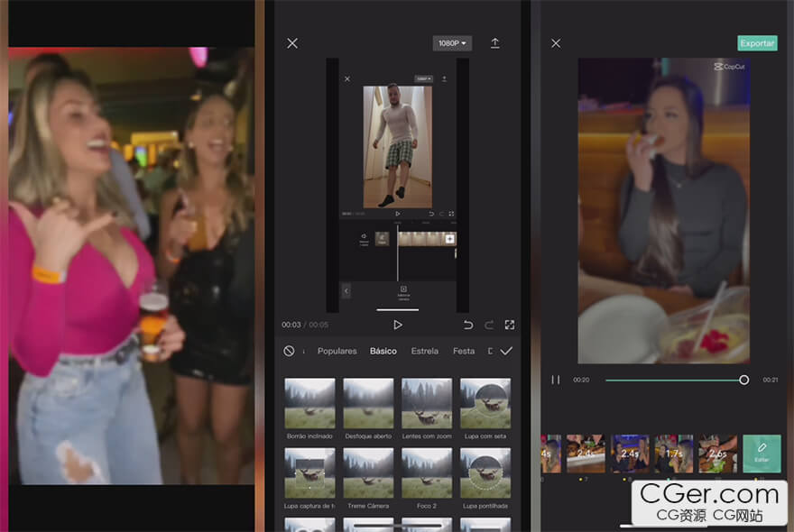Choose the Foco 2 effect

(427, 473)
